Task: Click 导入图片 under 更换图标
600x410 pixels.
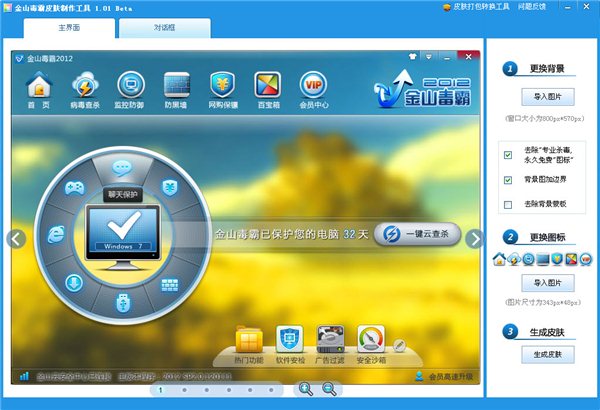Action: (548, 283)
